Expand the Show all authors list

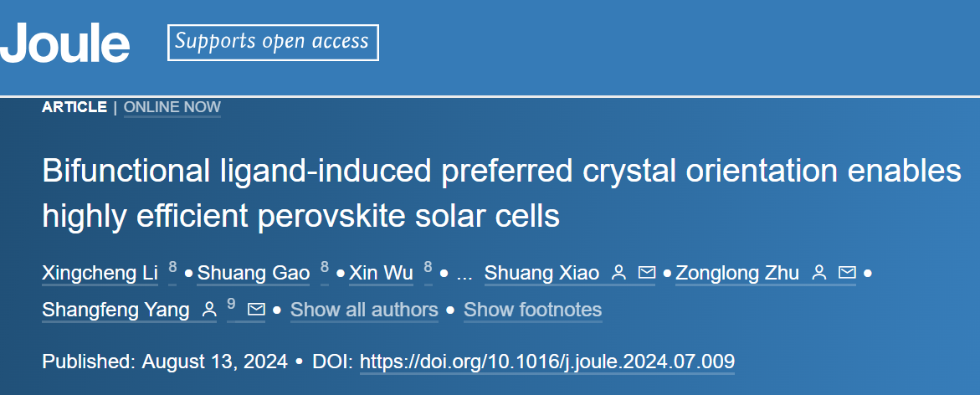pyautogui.click(x=364, y=310)
